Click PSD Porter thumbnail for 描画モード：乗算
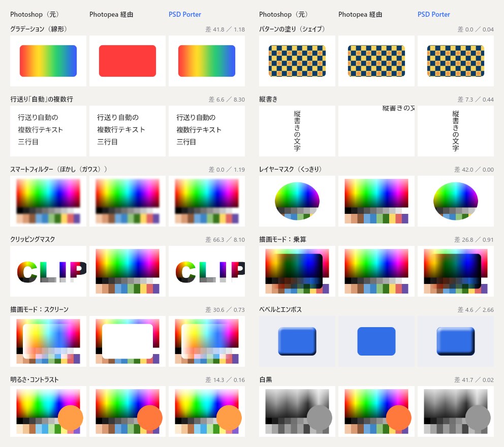 [x=455, y=271]
